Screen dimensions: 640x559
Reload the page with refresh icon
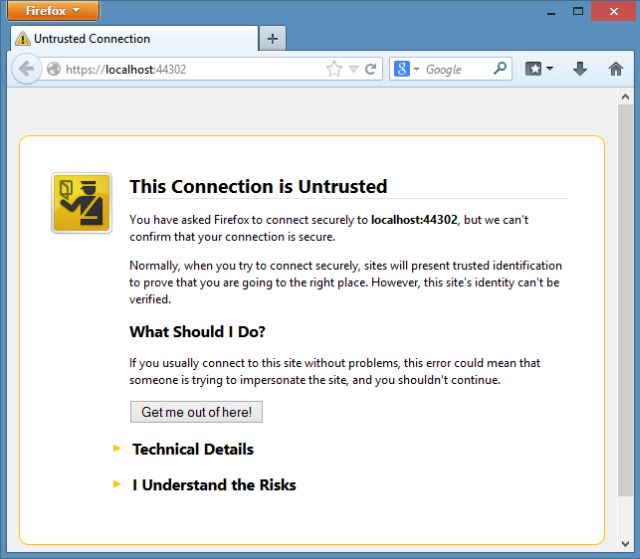371,69
